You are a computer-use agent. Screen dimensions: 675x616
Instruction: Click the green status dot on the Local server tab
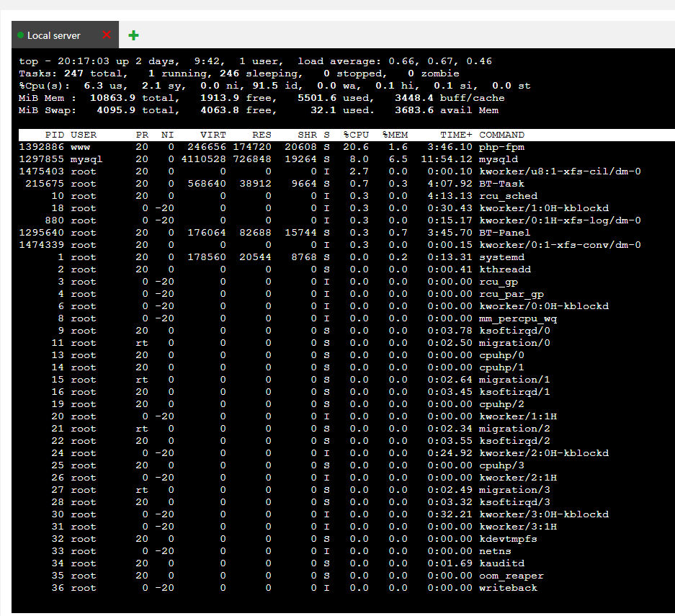(x=21, y=35)
